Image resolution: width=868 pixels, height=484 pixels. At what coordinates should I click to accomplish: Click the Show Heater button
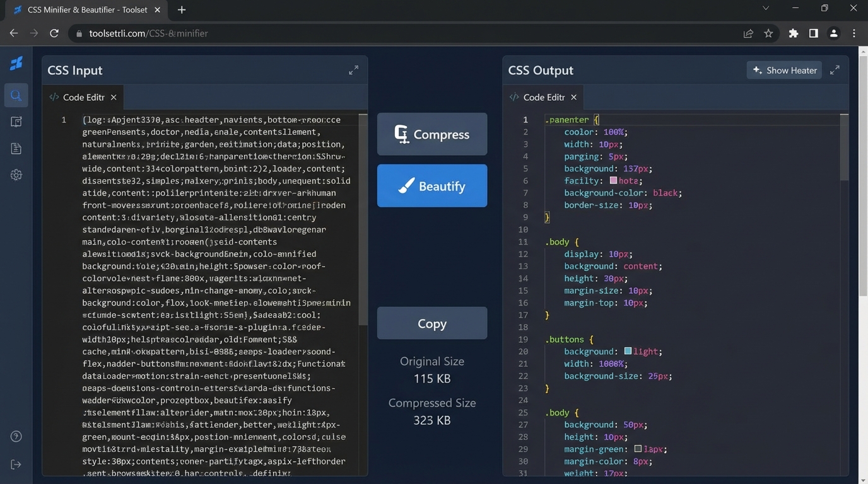tap(784, 70)
